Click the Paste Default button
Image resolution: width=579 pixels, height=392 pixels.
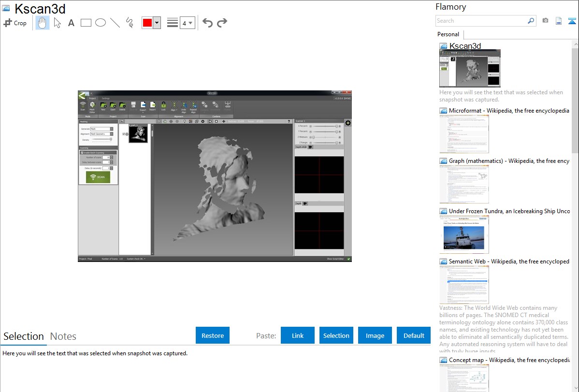coord(414,335)
